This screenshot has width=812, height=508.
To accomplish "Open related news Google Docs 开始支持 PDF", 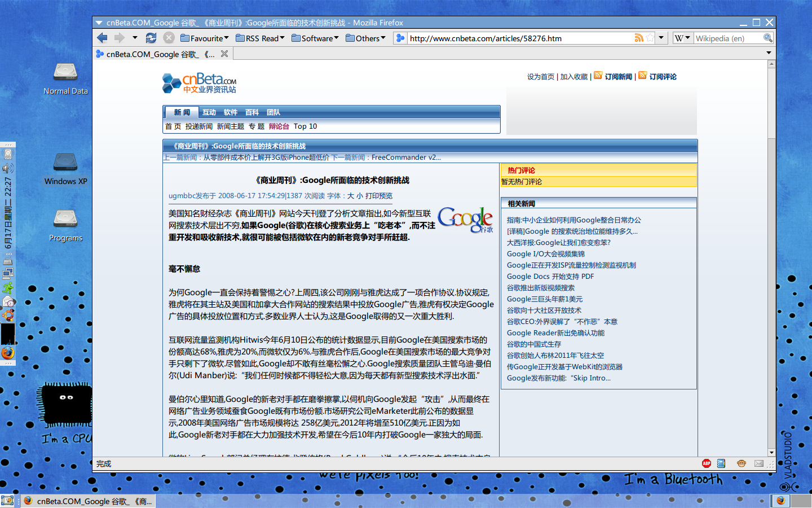I will click(550, 277).
